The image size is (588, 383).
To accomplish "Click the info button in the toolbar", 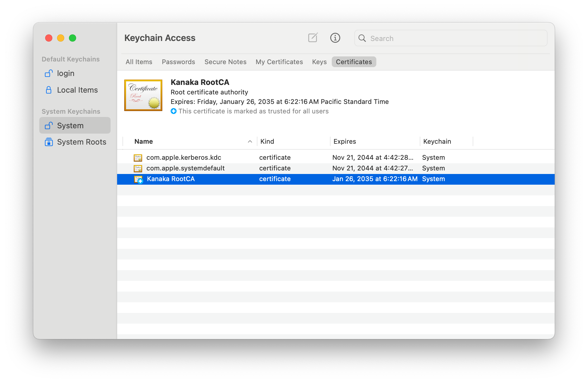I will [335, 38].
